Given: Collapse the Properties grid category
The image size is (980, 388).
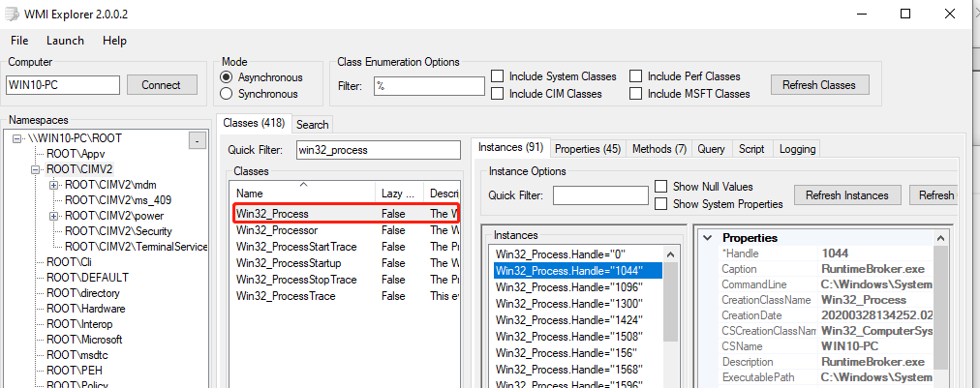Looking at the screenshot, I should coord(706,238).
